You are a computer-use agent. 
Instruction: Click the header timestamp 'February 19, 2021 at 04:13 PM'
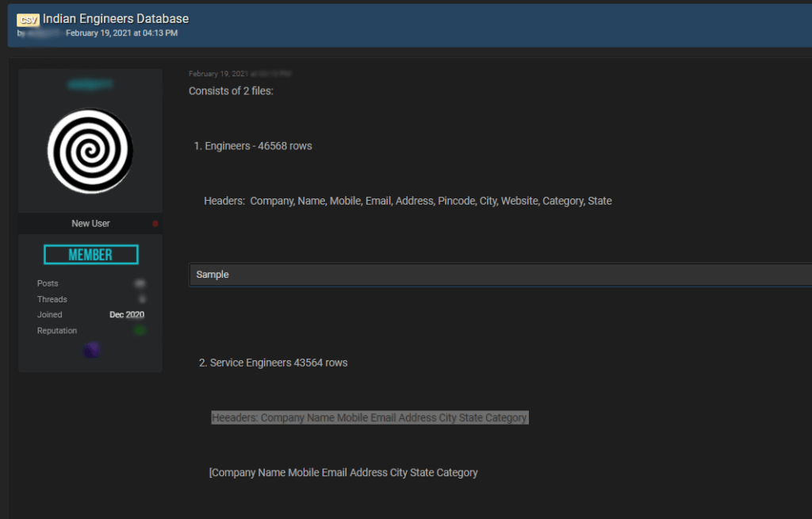point(121,33)
